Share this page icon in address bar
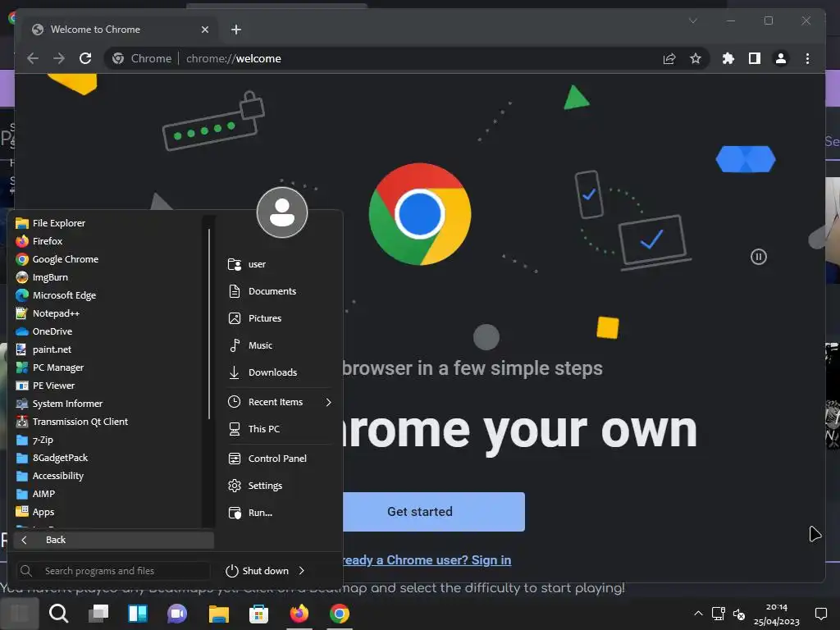The height and width of the screenshot is (630, 840). coord(669,58)
